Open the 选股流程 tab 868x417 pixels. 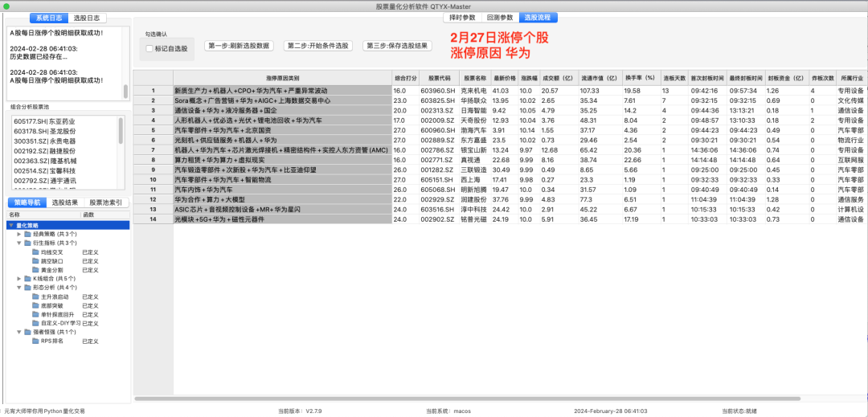(538, 18)
